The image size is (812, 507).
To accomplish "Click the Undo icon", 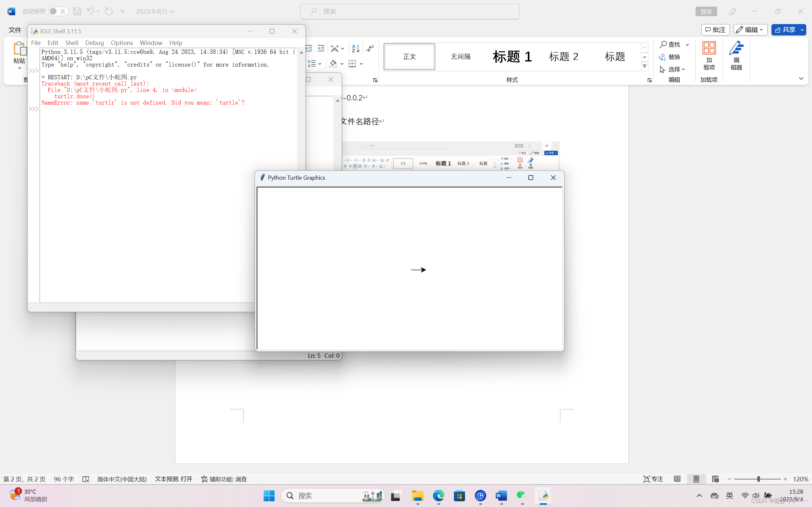I will pos(90,11).
